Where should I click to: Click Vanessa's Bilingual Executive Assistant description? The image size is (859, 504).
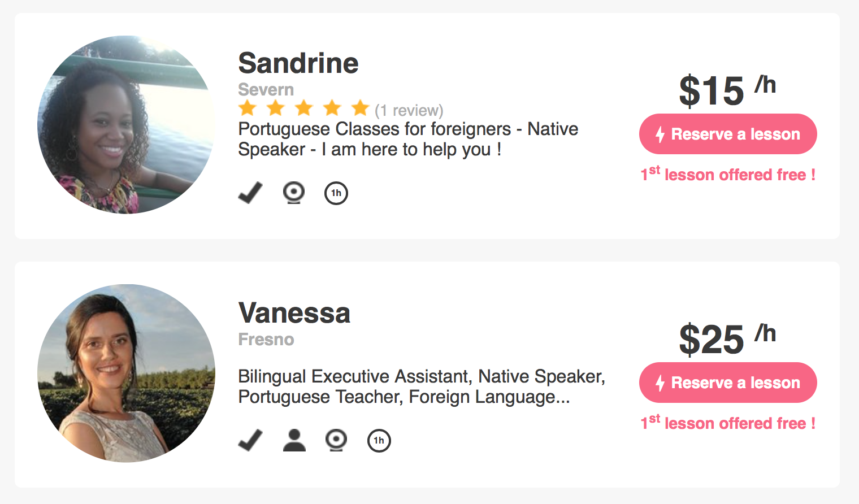click(421, 386)
